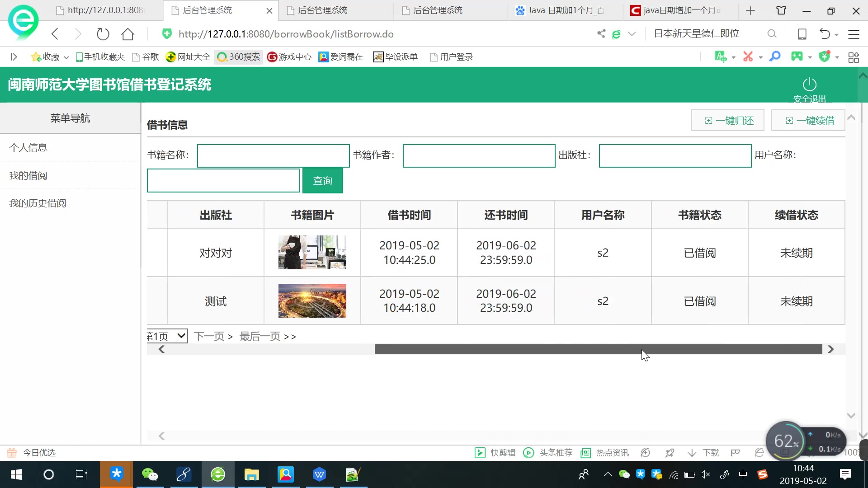Click the 查询 search button
Viewport: 868px width, 488px height.
(x=322, y=180)
